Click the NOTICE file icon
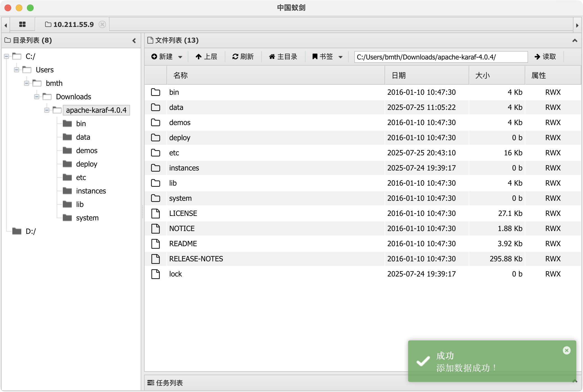The image size is (583, 392). click(156, 229)
